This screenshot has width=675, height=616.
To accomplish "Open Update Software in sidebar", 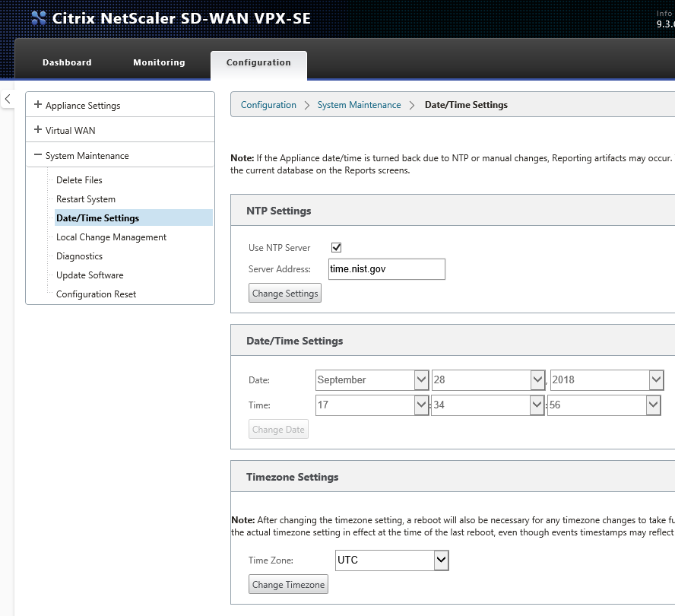I will point(90,275).
